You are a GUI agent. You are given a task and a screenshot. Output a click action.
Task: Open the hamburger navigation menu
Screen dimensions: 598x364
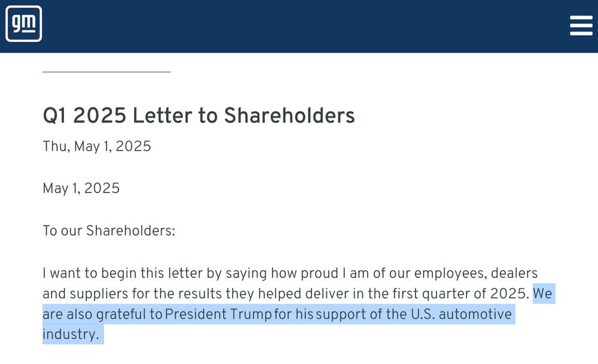(x=581, y=26)
